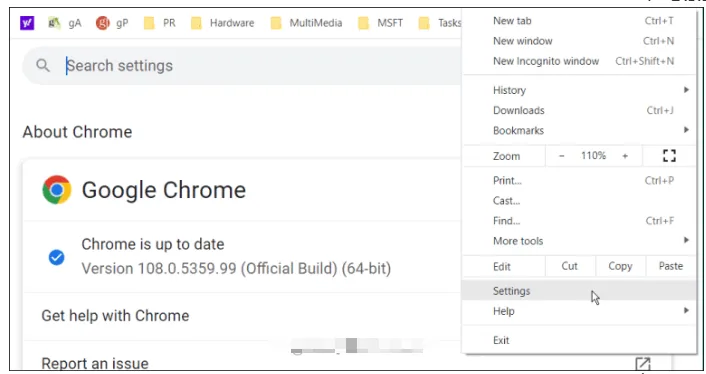Select Find... in the Chrome menu
The width and height of the screenshot is (706, 374).
[x=580, y=221]
